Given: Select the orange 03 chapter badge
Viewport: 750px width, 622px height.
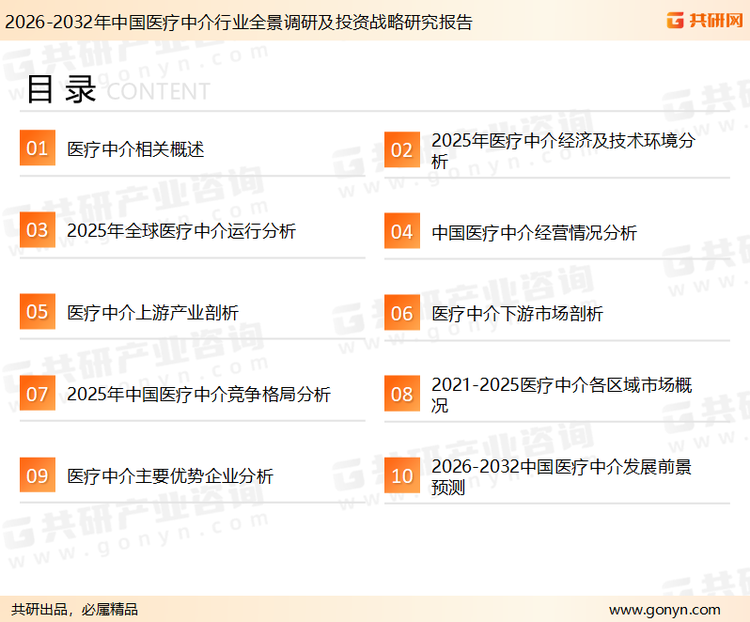Looking at the screenshot, I should tap(37, 230).
